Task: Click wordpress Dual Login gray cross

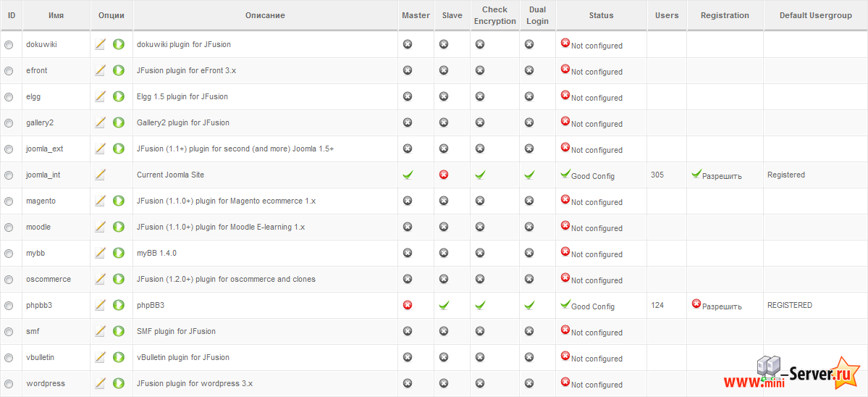Action: coord(529,383)
